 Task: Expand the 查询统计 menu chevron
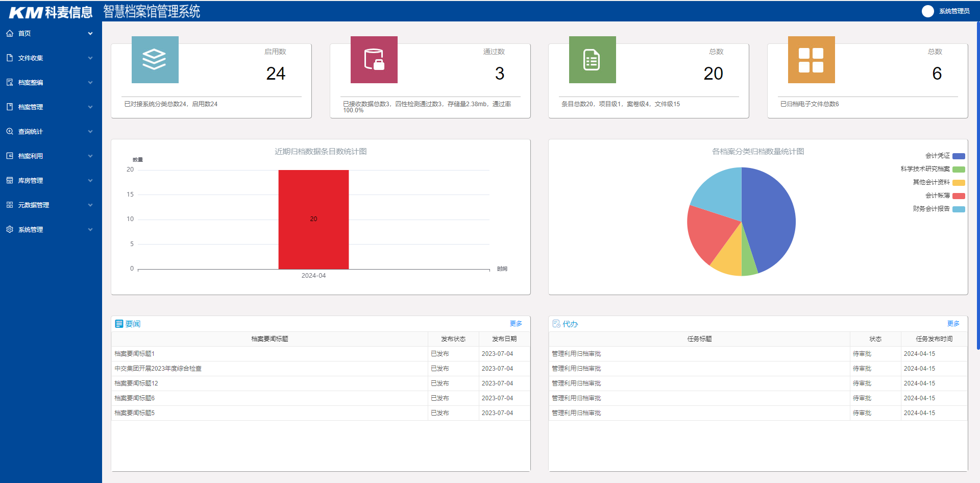[90, 132]
